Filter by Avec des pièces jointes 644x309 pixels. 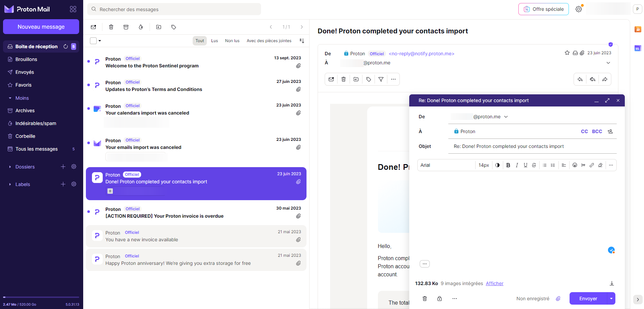tap(269, 41)
